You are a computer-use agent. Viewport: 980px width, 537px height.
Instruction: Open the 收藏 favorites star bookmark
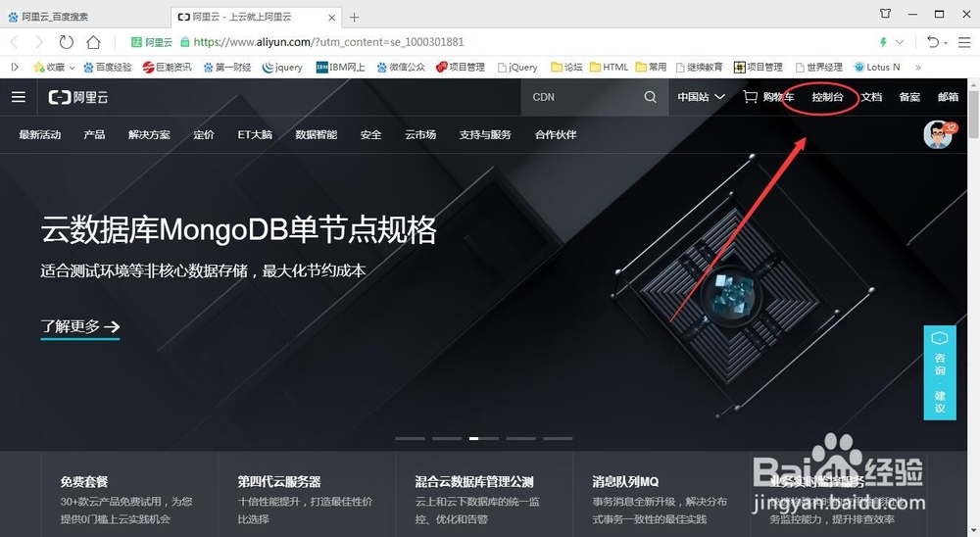tap(49, 67)
